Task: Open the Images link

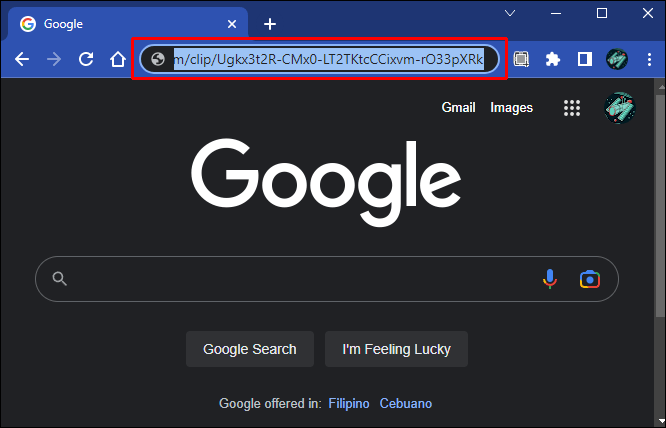Action: [511, 108]
